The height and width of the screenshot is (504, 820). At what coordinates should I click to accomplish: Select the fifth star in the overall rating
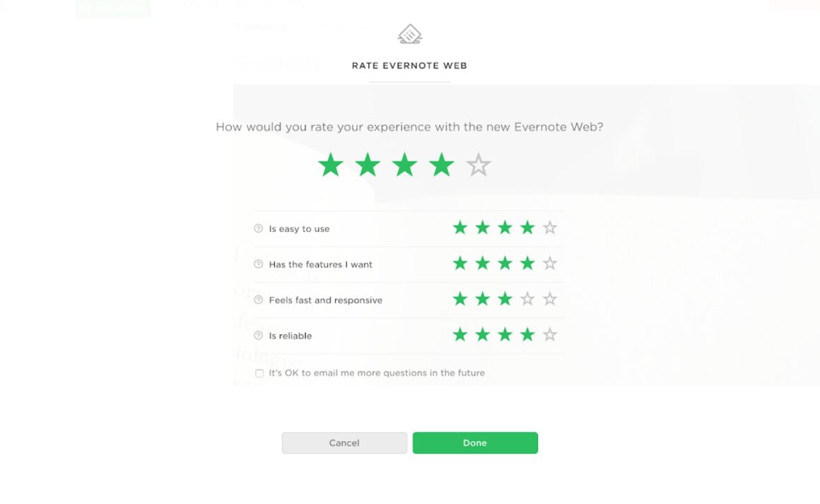point(479,164)
